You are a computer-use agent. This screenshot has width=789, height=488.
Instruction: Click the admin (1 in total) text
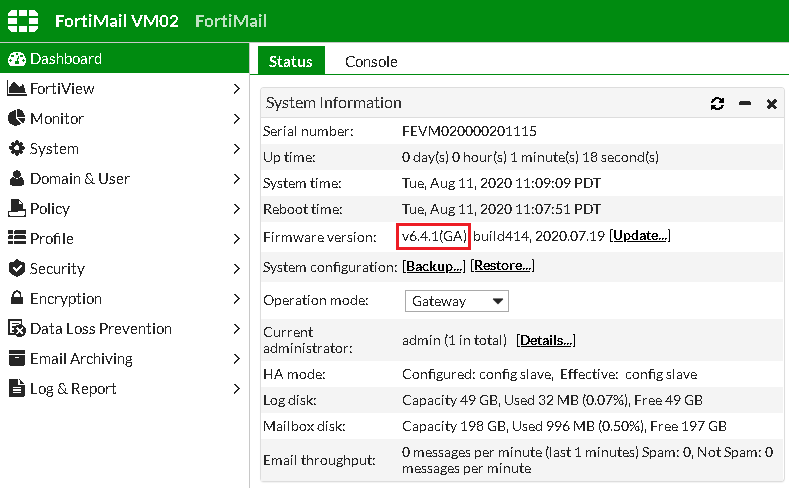(x=454, y=341)
